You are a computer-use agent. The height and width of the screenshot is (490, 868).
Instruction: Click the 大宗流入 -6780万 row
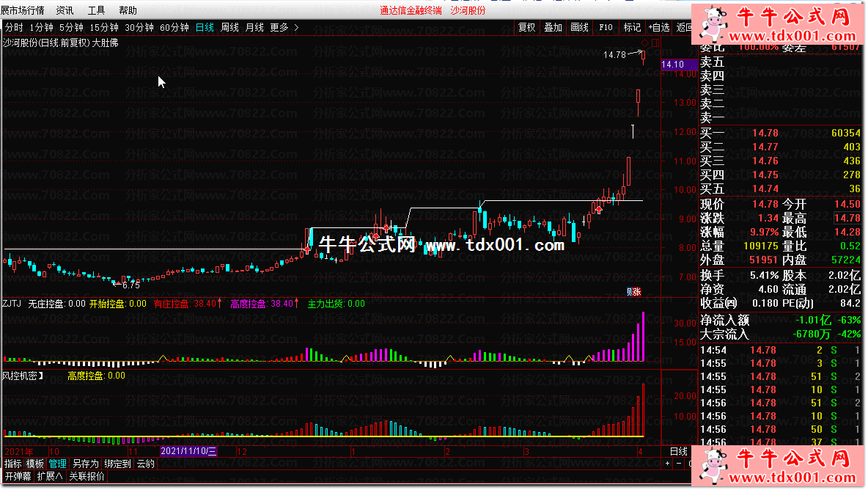(781, 334)
